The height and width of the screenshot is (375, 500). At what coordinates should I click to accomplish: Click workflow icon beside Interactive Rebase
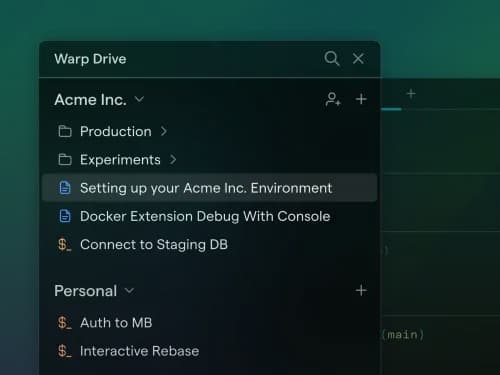[64, 351]
